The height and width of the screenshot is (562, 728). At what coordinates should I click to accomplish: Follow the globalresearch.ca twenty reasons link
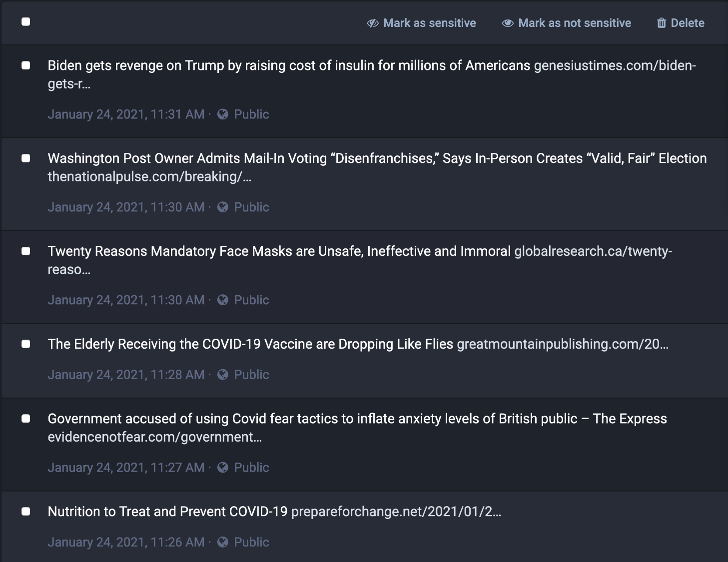[360, 260]
